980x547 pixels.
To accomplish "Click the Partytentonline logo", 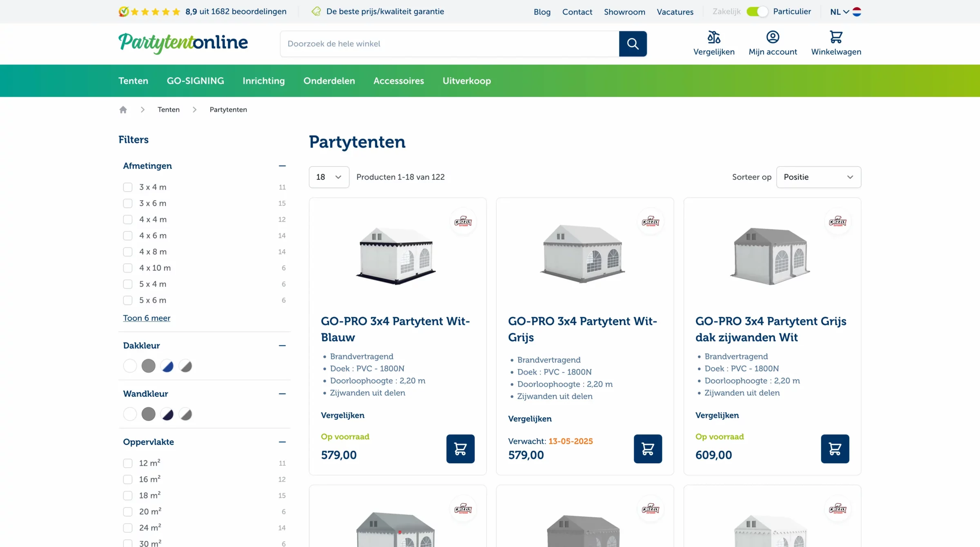I will (183, 43).
